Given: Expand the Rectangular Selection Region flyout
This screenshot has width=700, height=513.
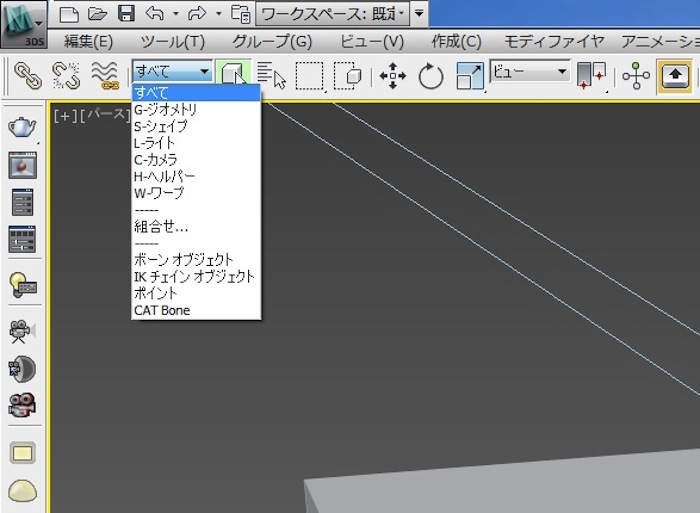Looking at the screenshot, I should point(309,76).
